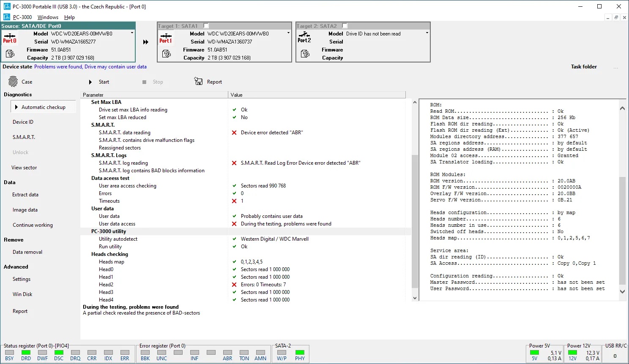Click the Case fingerprint icon
This screenshot has height=364, width=629.
[13, 82]
